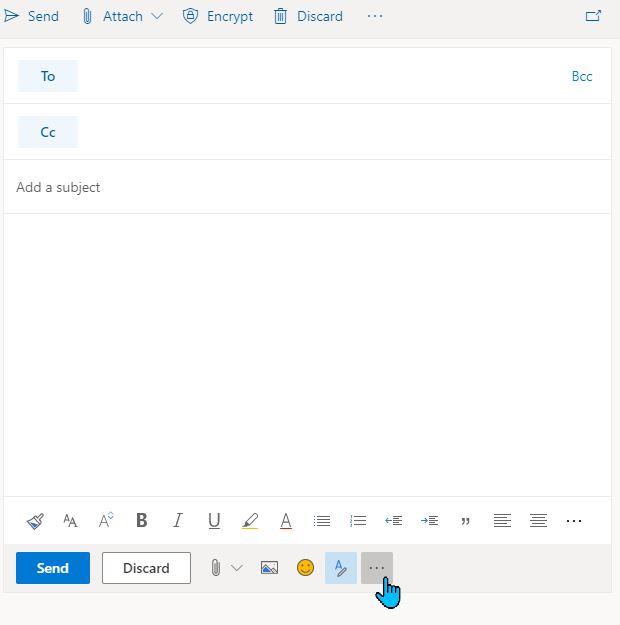The height and width of the screenshot is (625, 620).
Task: Open Attach dropdown in top toolbar
Action: (156, 16)
